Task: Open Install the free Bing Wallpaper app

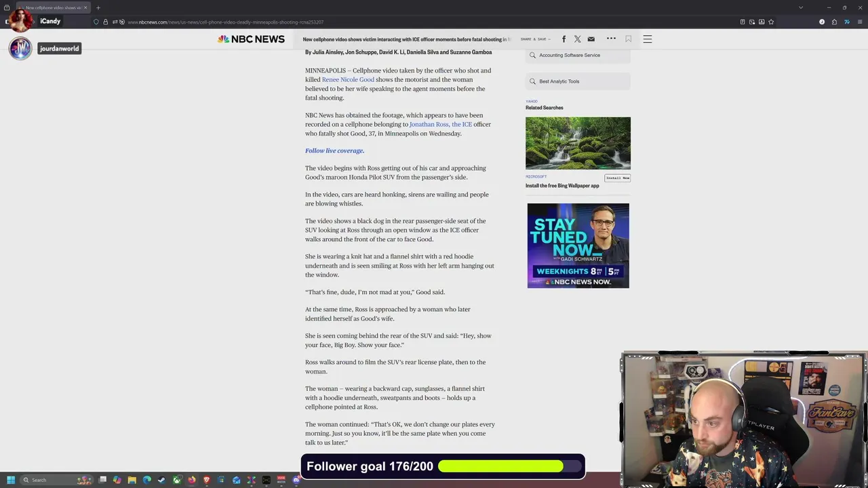Action: pyautogui.click(x=562, y=186)
